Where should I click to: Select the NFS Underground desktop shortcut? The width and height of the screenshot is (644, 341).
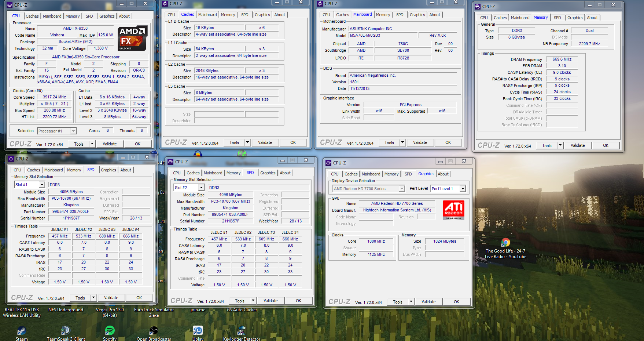66,310
